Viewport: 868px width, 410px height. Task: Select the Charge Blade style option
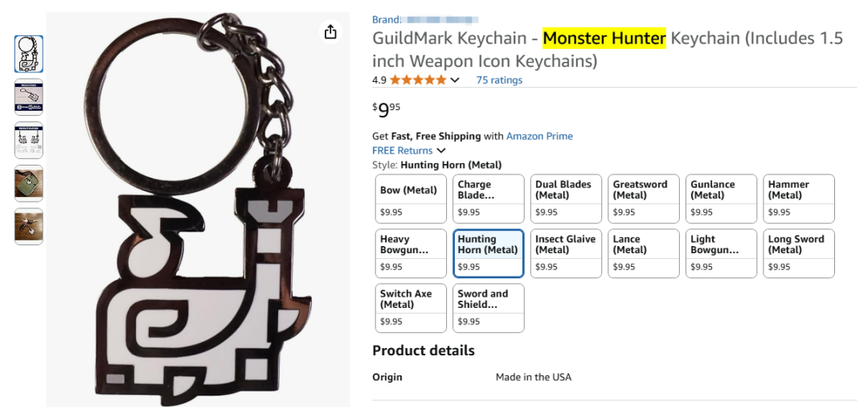(488, 199)
